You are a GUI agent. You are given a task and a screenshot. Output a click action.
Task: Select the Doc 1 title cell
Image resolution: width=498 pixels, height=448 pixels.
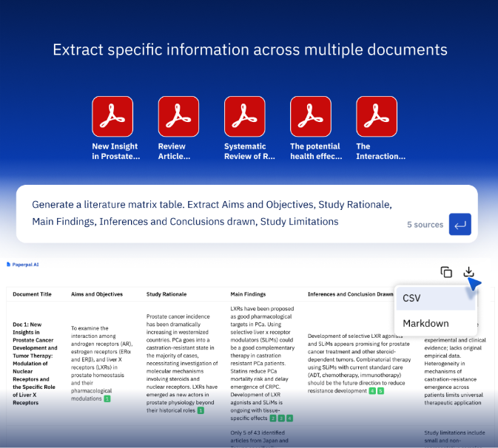(35, 362)
